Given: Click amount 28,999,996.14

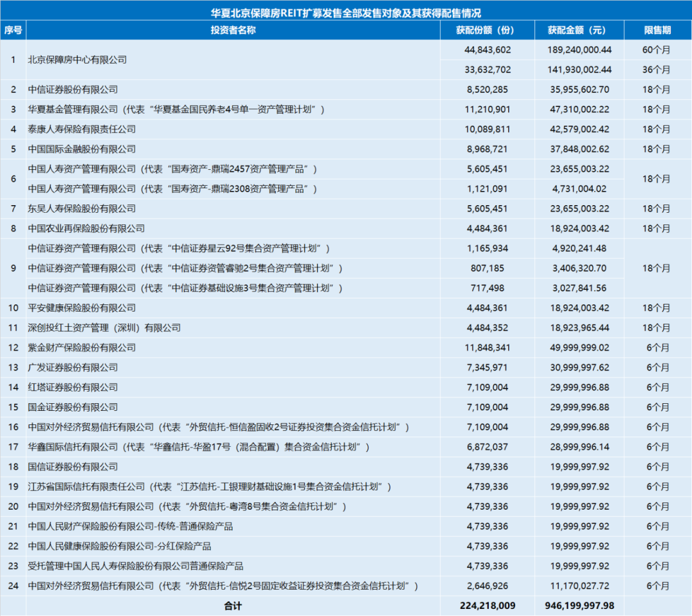Looking at the screenshot, I should (x=579, y=447).
